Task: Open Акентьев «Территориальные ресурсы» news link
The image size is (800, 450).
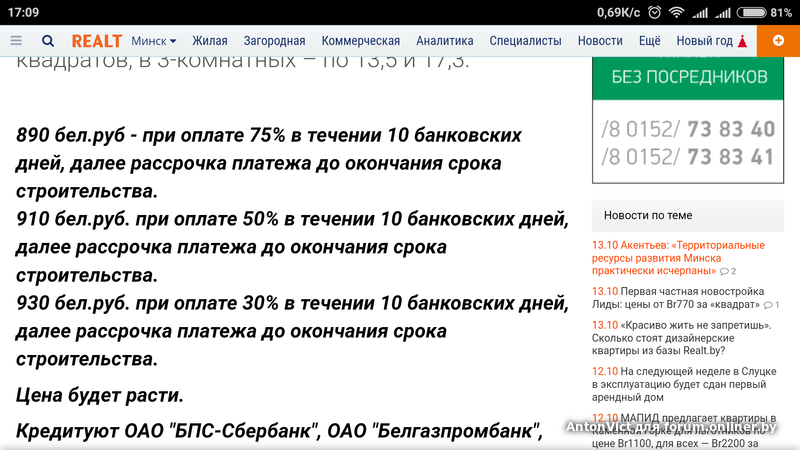Action: point(678,258)
